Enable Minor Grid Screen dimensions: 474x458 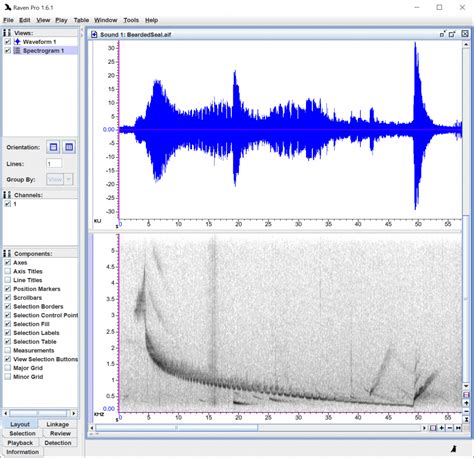8,377
